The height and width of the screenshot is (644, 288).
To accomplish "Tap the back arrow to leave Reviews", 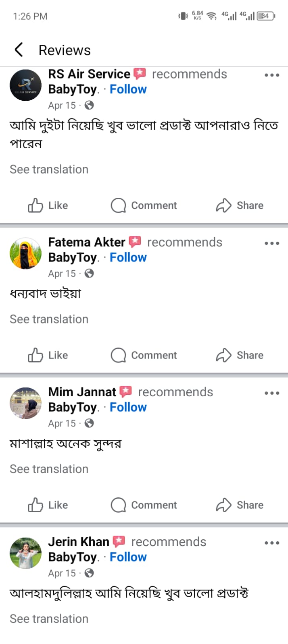I will (19, 49).
